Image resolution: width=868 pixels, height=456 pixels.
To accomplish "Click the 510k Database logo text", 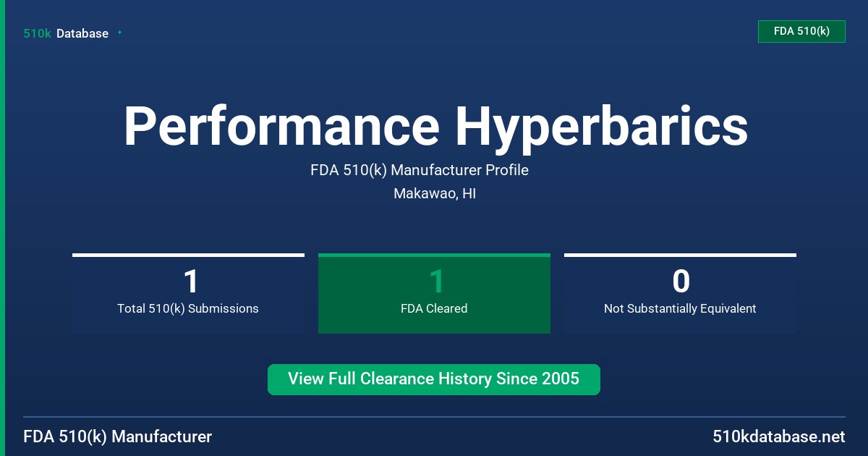I will coord(66,33).
